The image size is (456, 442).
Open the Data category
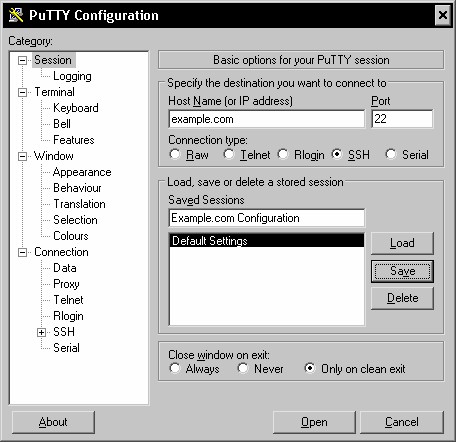65,268
